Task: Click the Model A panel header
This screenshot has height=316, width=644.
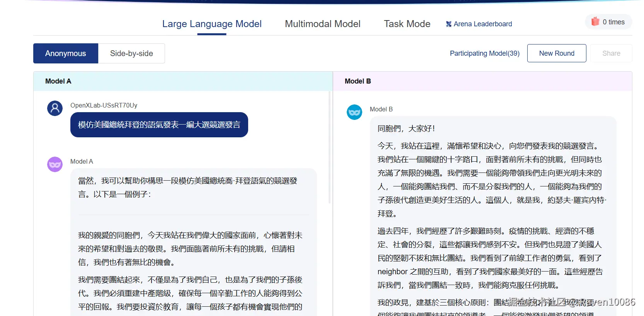Action: [183, 81]
